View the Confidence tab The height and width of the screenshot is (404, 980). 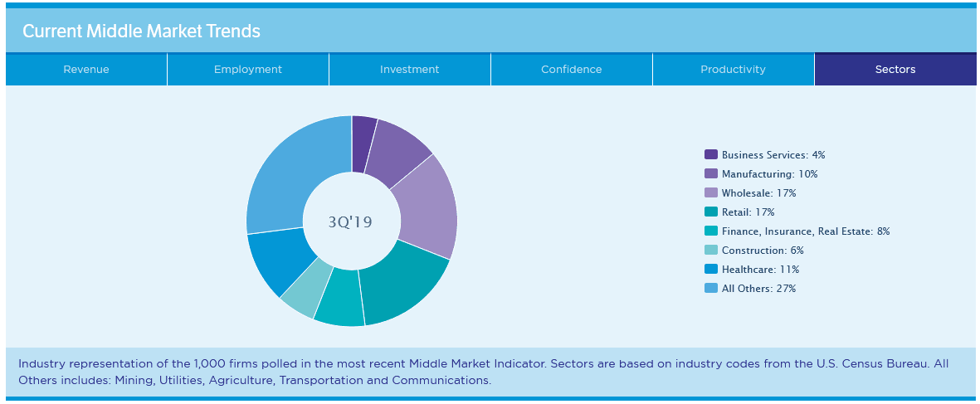tap(572, 70)
